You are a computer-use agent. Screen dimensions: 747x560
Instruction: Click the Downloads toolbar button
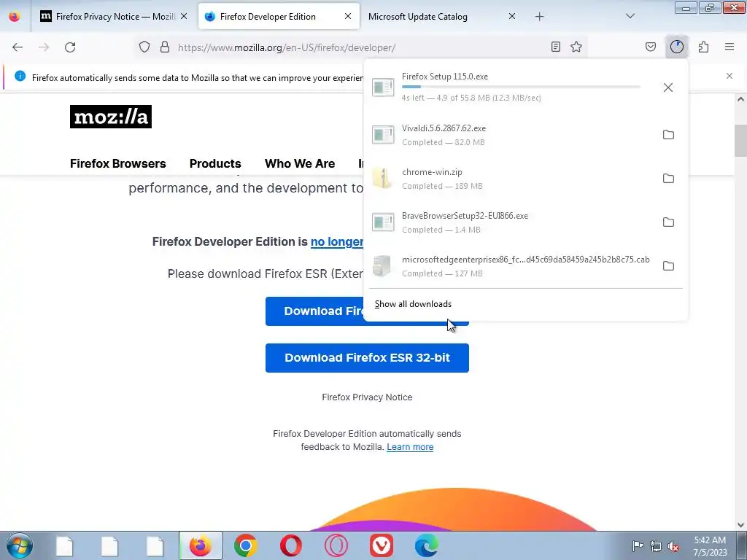click(x=677, y=47)
